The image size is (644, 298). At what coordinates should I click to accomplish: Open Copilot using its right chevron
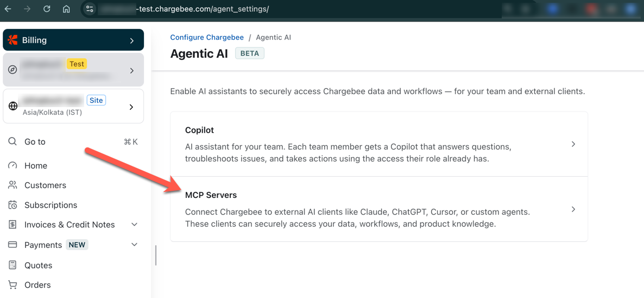tap(573, 144)
